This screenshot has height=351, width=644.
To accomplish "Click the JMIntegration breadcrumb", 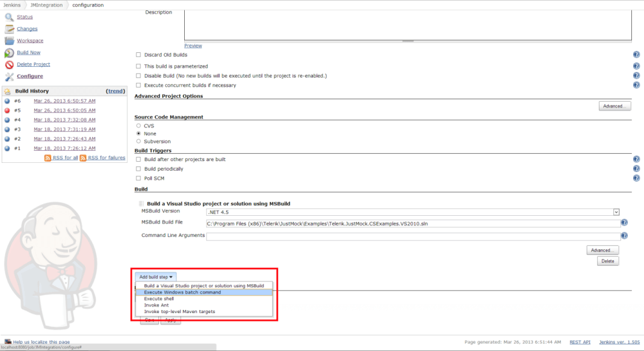I will 46,5.
